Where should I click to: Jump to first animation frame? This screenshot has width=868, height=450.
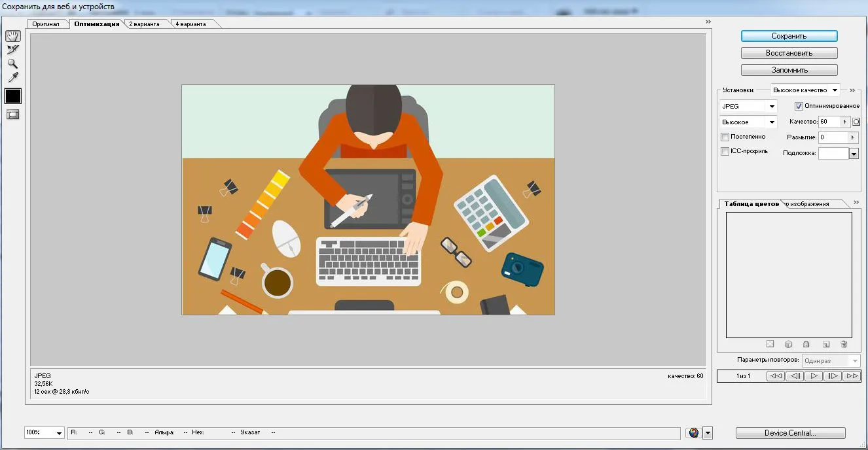click(776, 376)
